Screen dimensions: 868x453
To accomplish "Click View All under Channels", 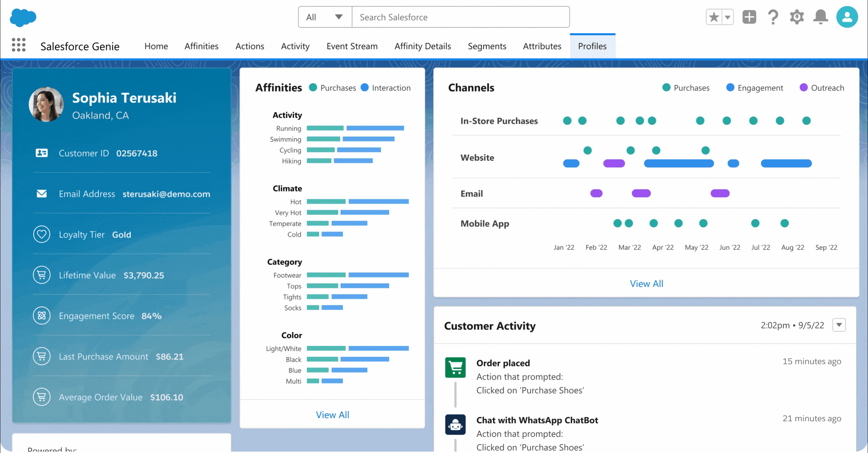I will tap(646, 283).
